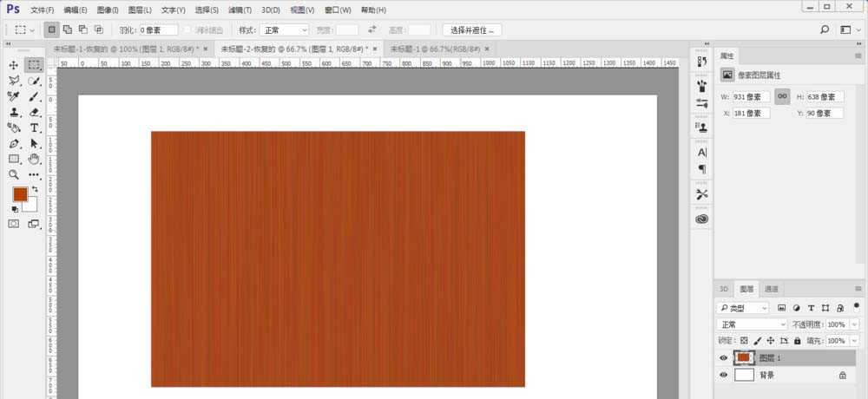Select the Rectangular Marquee tool in toolbox

(35, 65)
